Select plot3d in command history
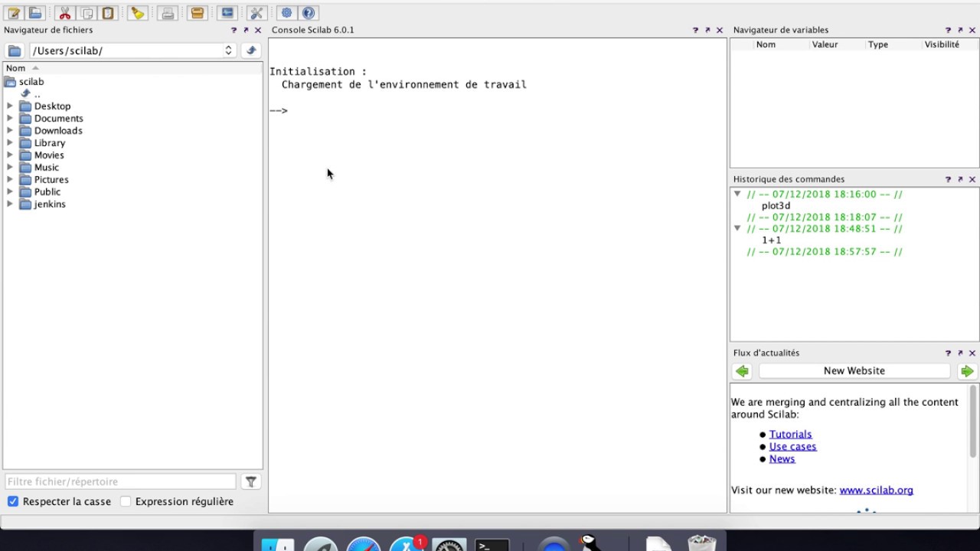 pyautogui.click(x=776, y=206)
